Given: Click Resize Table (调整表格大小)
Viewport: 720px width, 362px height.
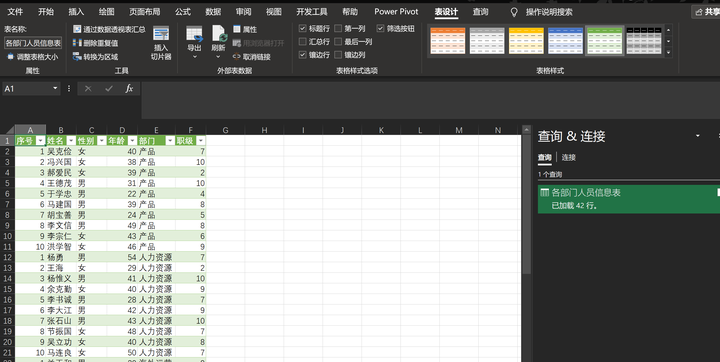Looking at the screenshot, I should pyautogui.click(x=32, y=57).
